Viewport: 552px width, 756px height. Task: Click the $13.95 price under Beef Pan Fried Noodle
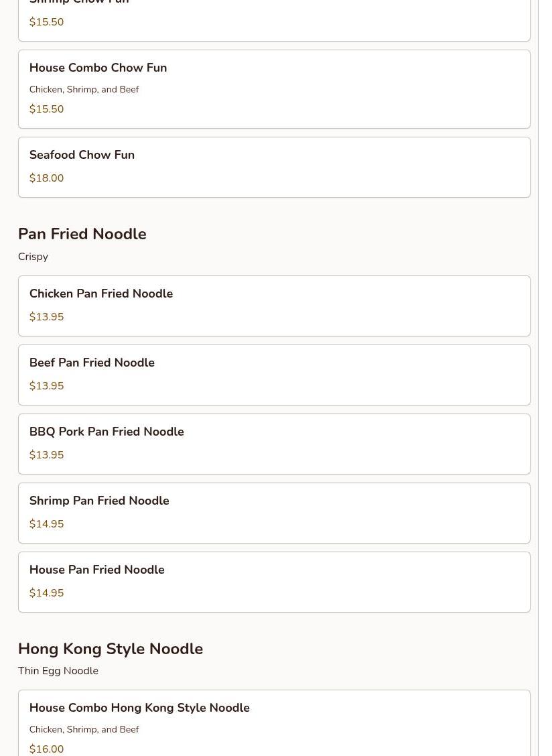46,386
